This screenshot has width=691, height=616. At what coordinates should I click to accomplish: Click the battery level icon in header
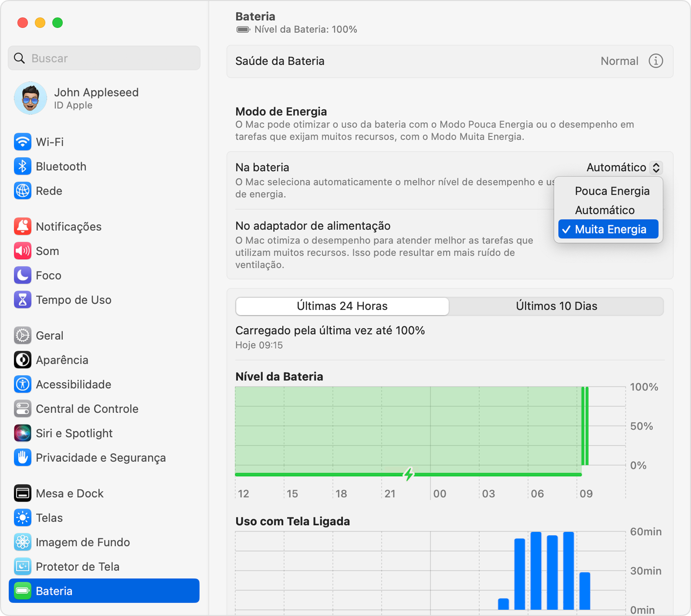243,29
